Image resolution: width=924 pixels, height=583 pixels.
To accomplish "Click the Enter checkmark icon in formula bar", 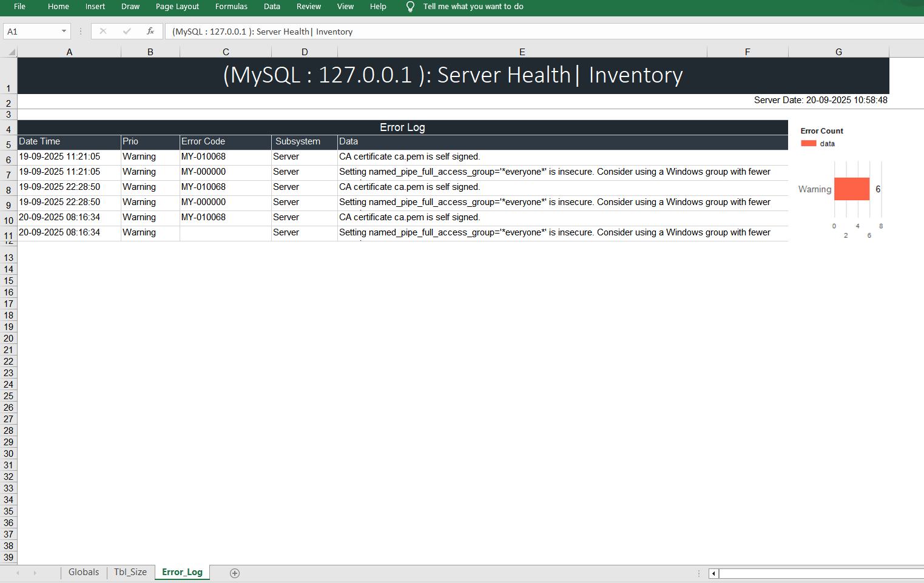I will pos(127,32).
